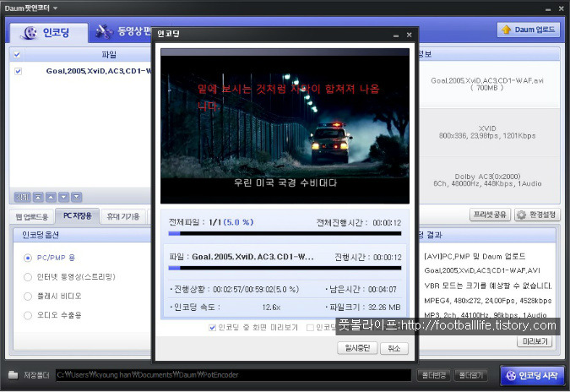570x392 pixels.
Task: Choose the 오디오 추출용 radio option
Action: pyautogui.click(x=28, y=315)
